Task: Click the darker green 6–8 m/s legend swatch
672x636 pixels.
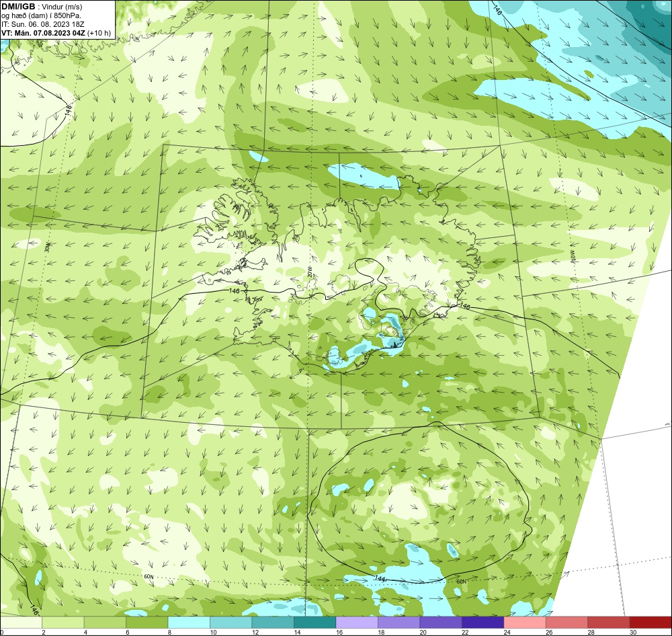Action: [x=147, y=623]
